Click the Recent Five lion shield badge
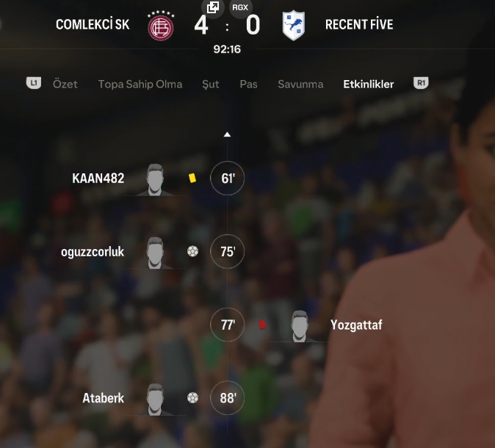The height and width of the screenshot is (448, 495). (294, 25)
